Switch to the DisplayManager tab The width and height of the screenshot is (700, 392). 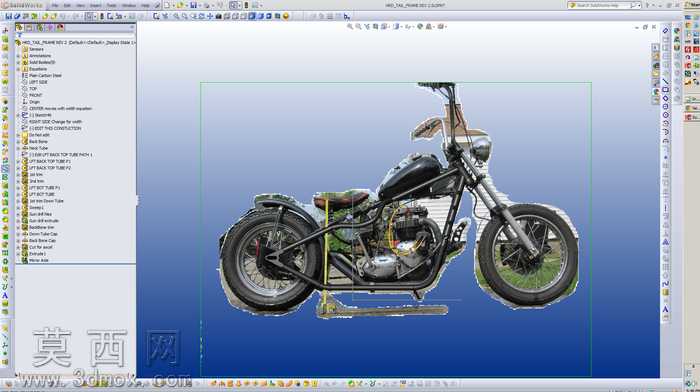click(60, 28)
